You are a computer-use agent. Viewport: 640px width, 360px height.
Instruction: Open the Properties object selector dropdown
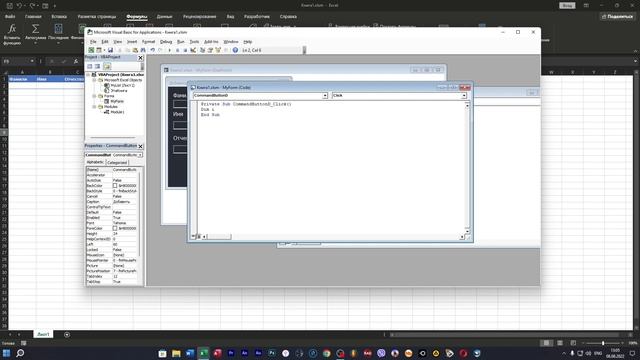140,155
